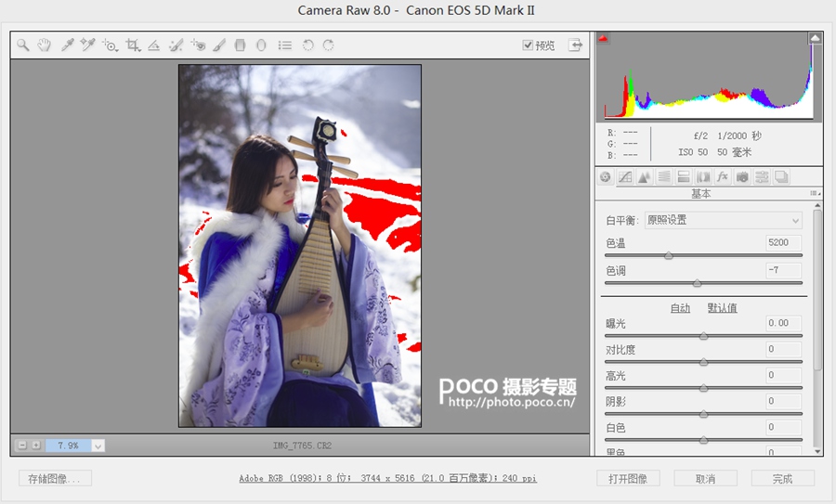Switch to the Basic panel tab icon
This screenshot has height=504, width=836.
click(605, 177)
